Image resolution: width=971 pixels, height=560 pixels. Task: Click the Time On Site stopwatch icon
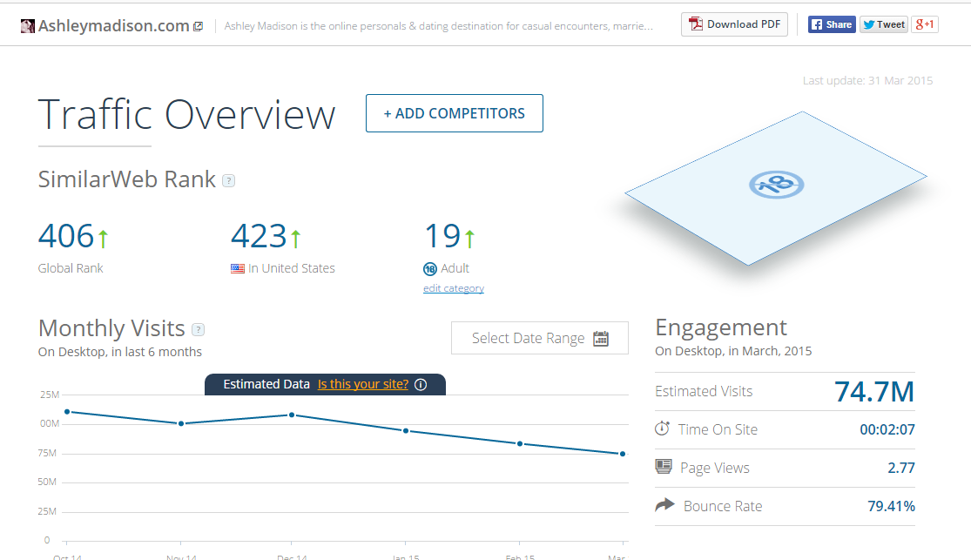click(662, 428)
